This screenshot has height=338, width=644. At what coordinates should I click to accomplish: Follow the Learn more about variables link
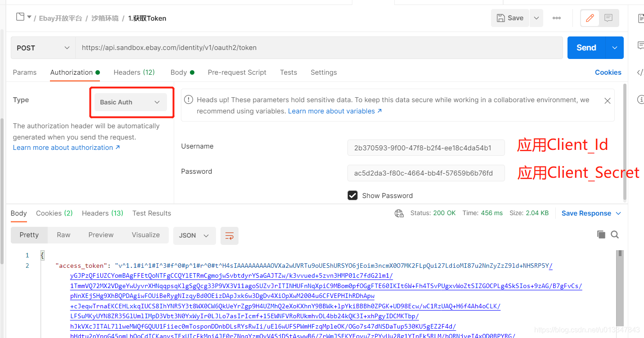pos(335,111)
